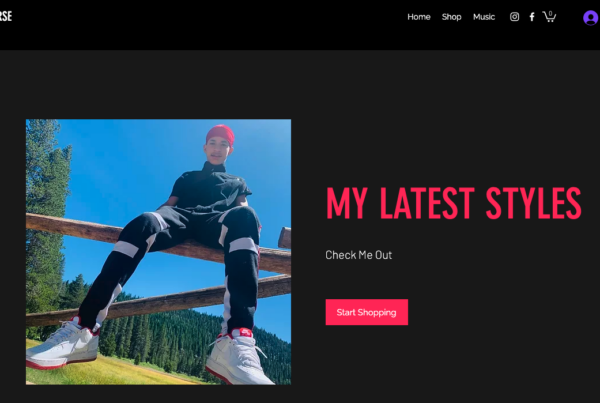Open the Facebook page icon

coord(532,17)
